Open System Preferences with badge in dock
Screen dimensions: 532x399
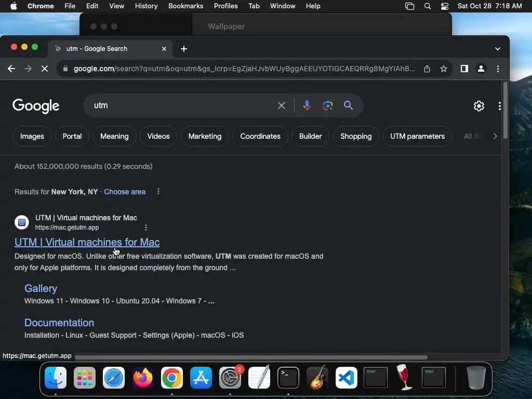(x=230, y=378)
